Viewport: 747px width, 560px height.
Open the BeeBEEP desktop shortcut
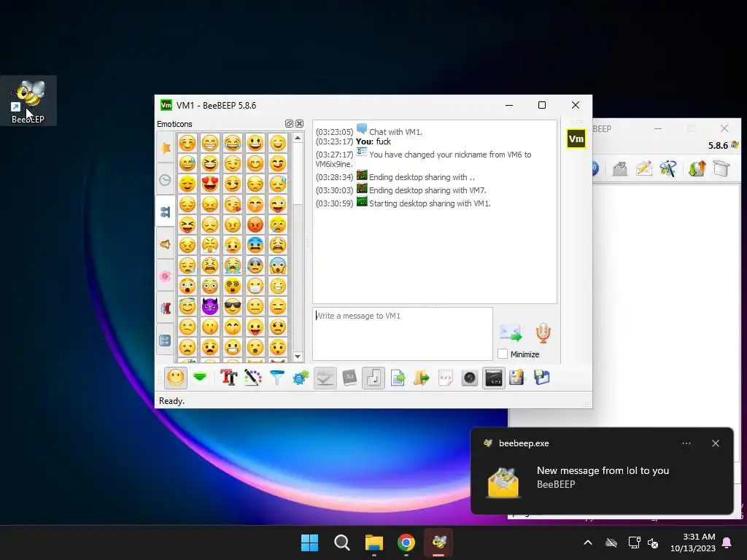tap(28, 101)
